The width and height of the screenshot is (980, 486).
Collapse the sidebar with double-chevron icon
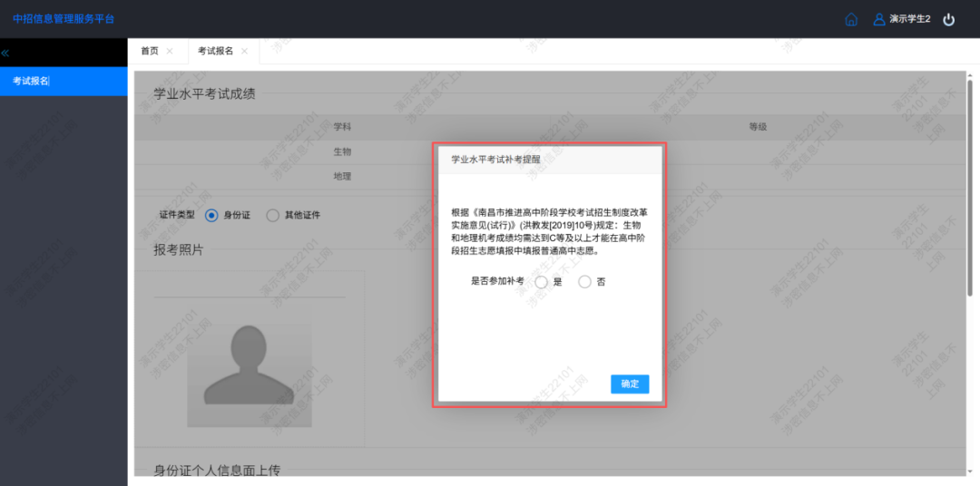pyautogui.click(x=5, y=53)
